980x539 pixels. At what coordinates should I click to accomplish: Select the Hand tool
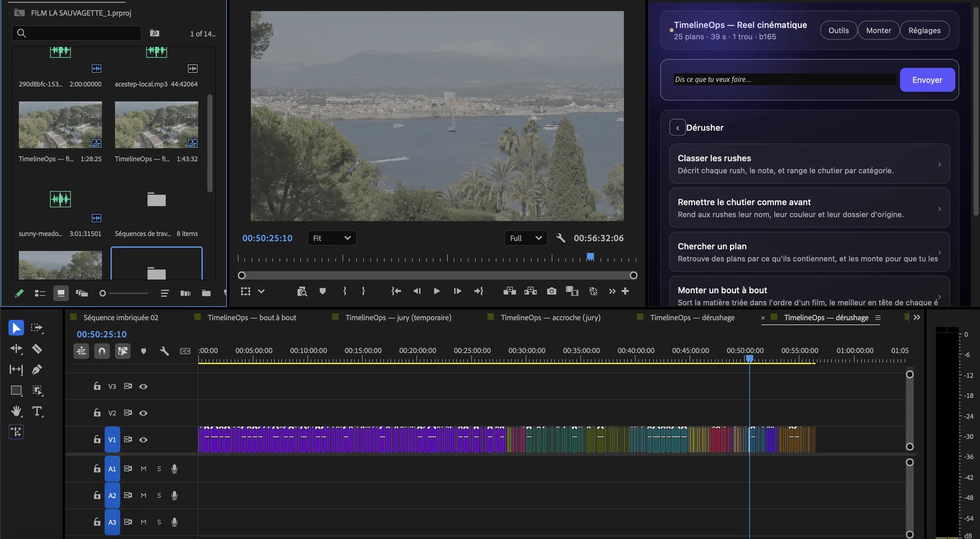tap(16, 411)
